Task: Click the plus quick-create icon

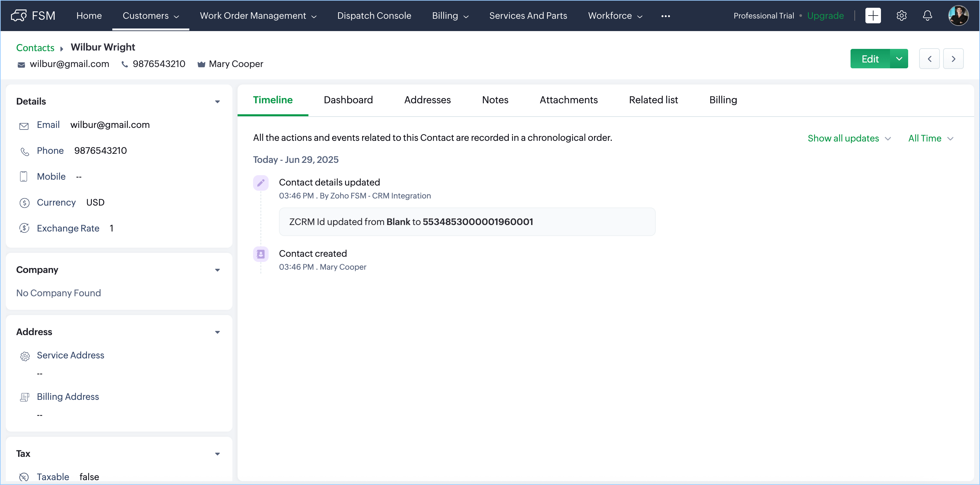Action: click(x=873, y=16)
